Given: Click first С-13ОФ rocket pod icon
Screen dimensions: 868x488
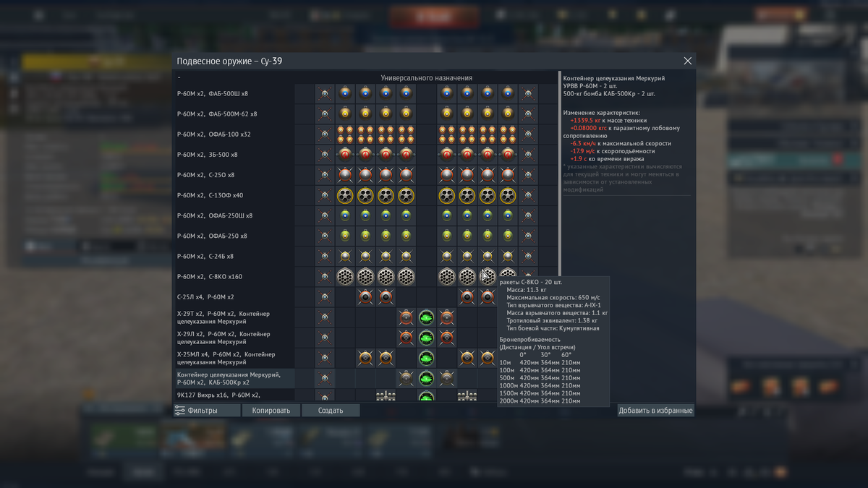Looking at the screenshot, I should (x=346, y=195).
